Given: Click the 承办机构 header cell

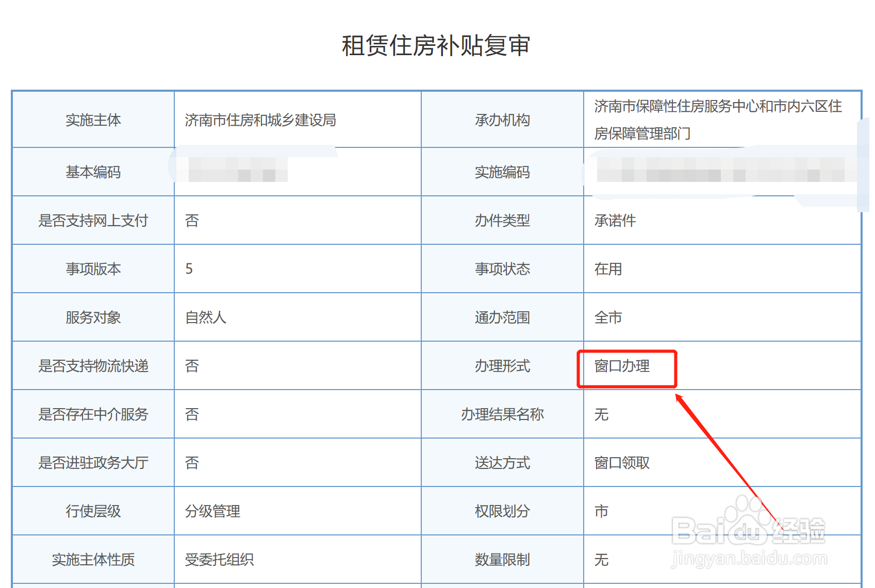Looking at the screenshot, I should [502, 120].
